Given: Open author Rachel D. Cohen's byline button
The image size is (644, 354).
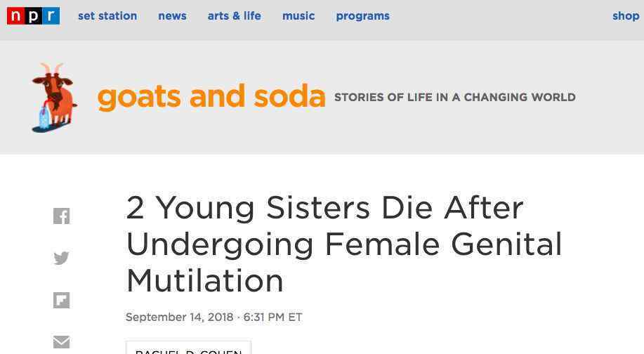Looking at the screenshot, I should 188,348.
